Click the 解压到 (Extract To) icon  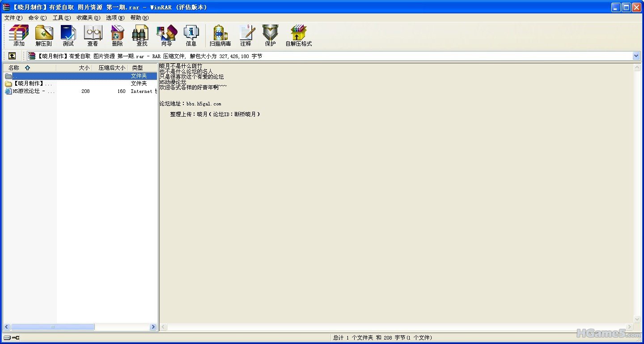pyautogui.click(x=44, y=35)
